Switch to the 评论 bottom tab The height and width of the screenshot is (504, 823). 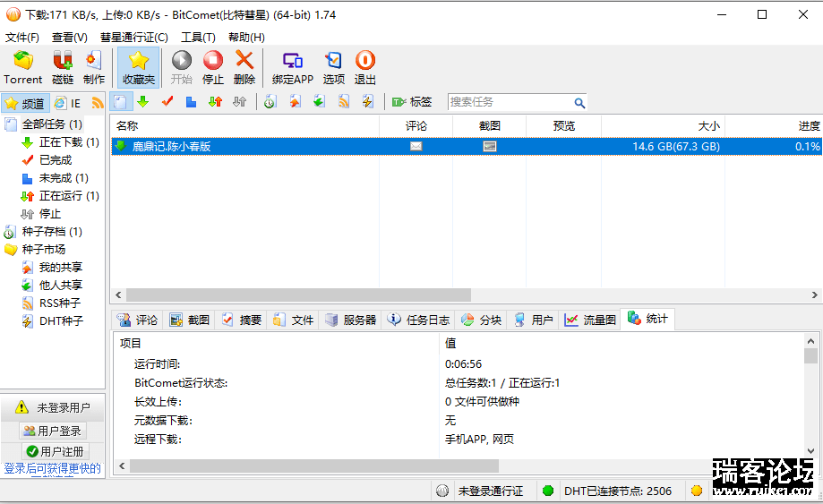(138, 320)
